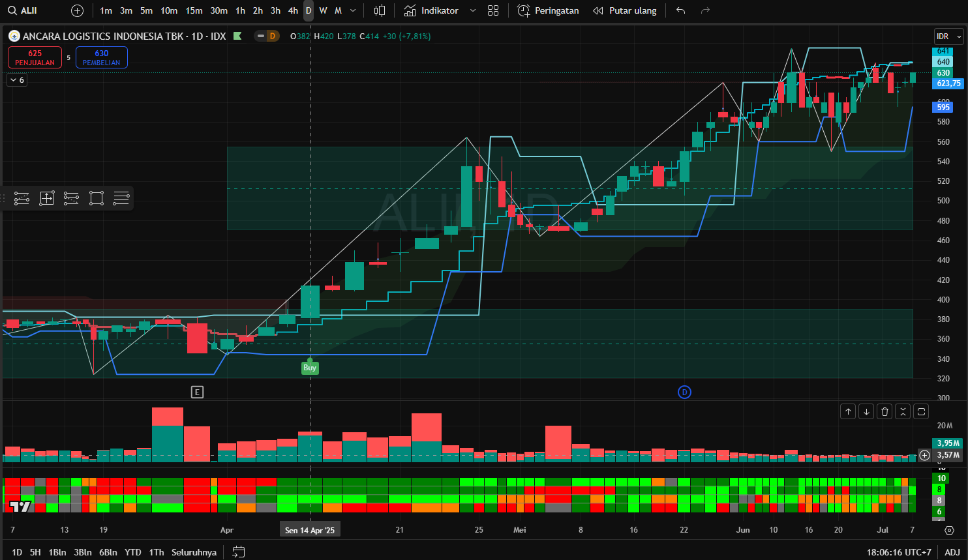The width and height of the screenshot is (968, 560).
Task: Click the symbol title ANCARA LOGISTICS INDONESIA TBK
Action: [103, 37]
